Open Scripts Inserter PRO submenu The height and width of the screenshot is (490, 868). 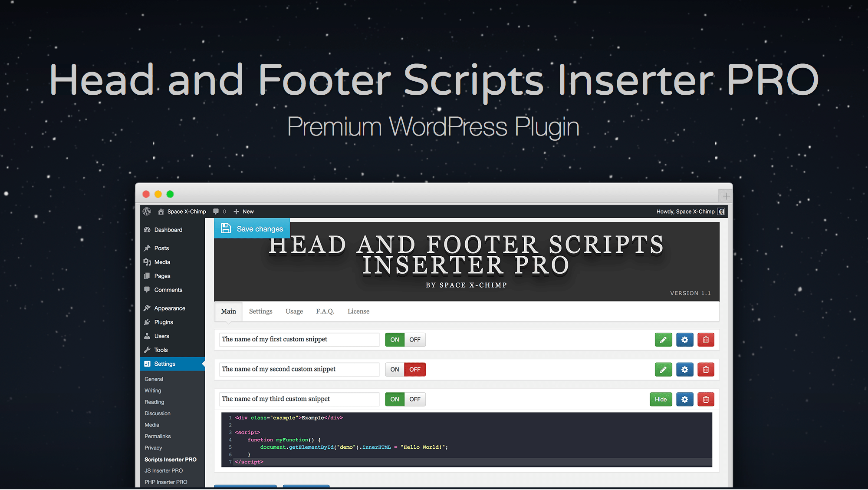171,460
